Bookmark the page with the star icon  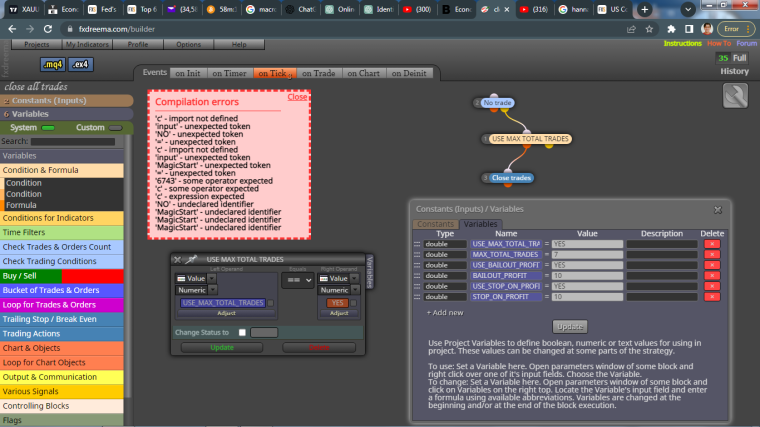pyautogui.click(x=649, y=29)
